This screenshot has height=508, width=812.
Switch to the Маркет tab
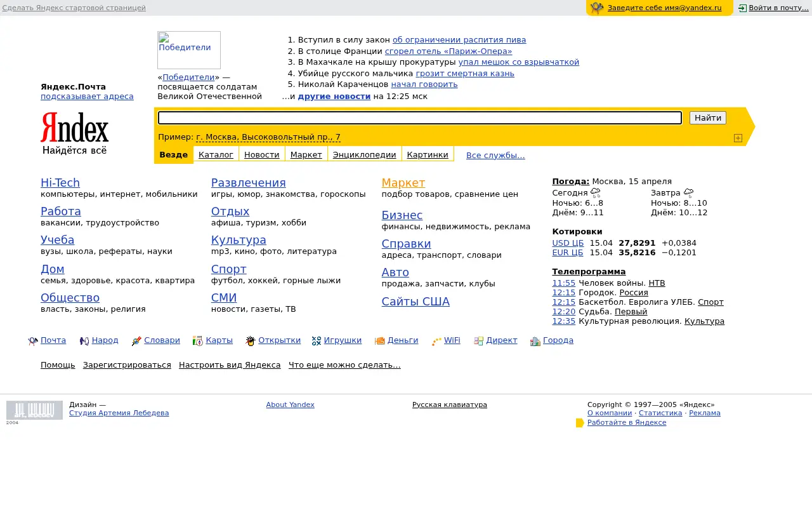306,155
